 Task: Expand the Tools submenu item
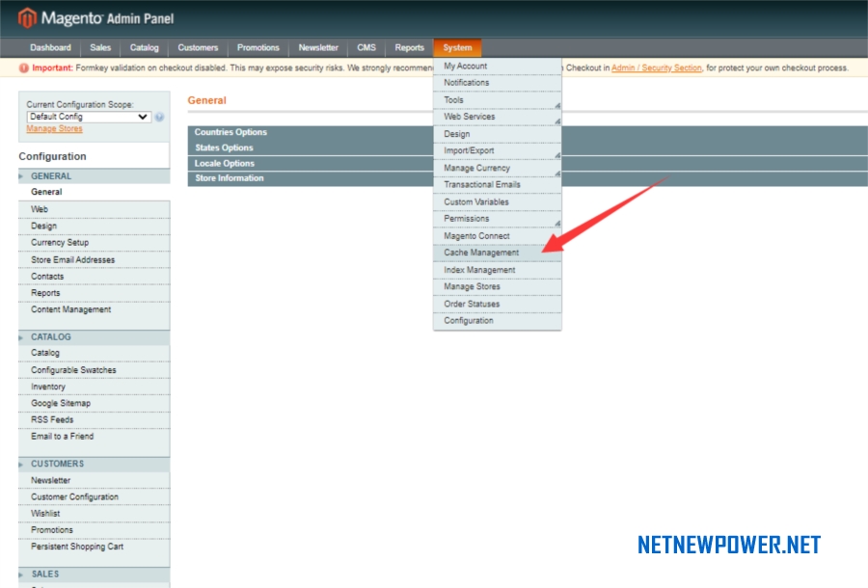click(497, 100)
